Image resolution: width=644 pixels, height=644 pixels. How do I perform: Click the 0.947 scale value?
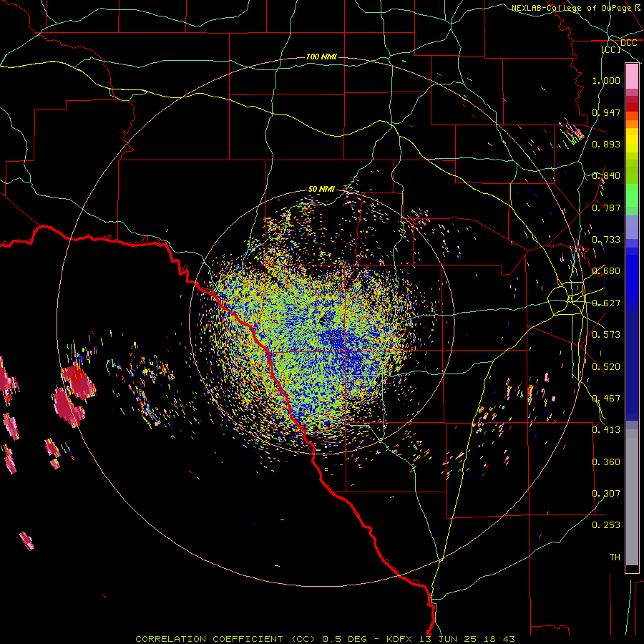pyautogui.click(x=606, y=112)
